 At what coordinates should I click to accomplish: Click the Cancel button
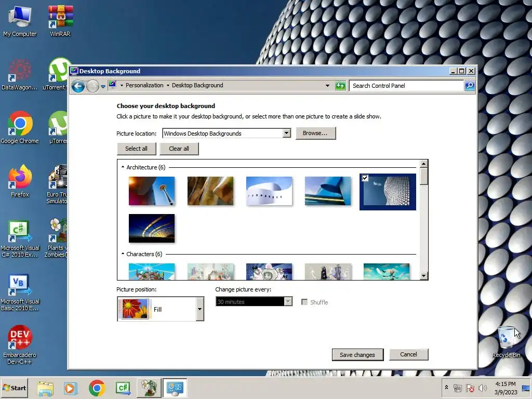pyautogui.click(x=408, y=354)
